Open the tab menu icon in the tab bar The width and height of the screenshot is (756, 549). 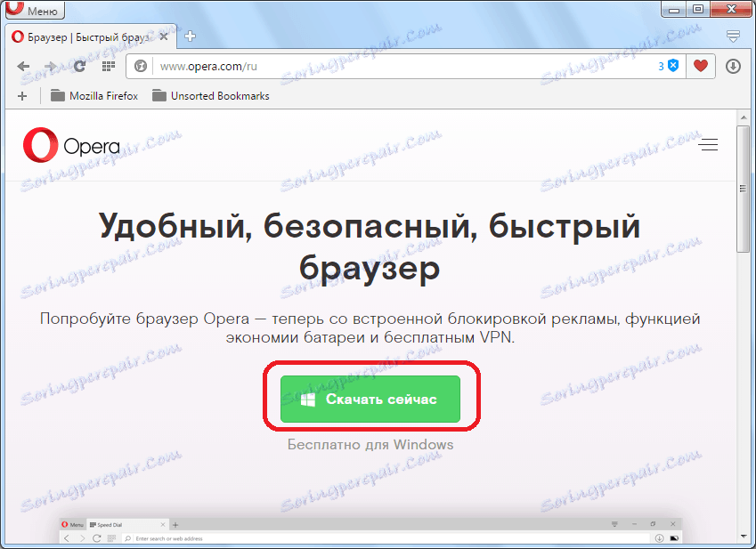[x=733, y=36]
